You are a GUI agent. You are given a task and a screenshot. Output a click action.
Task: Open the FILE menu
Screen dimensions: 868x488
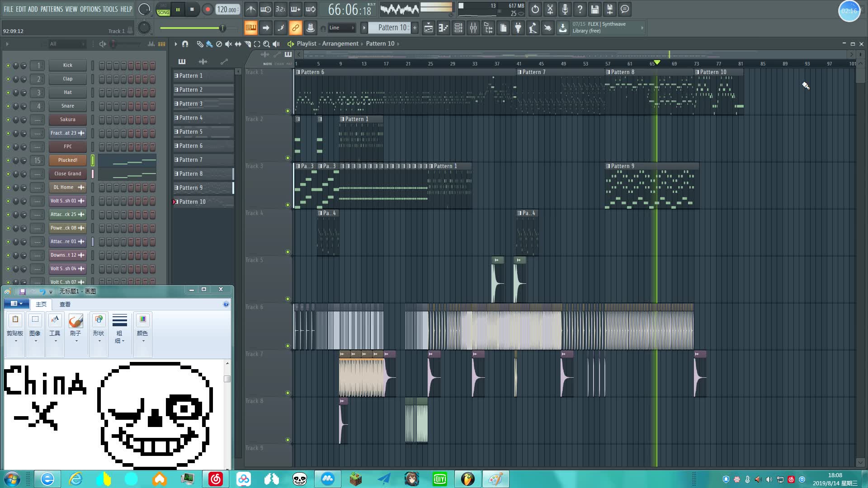point(8,9)
